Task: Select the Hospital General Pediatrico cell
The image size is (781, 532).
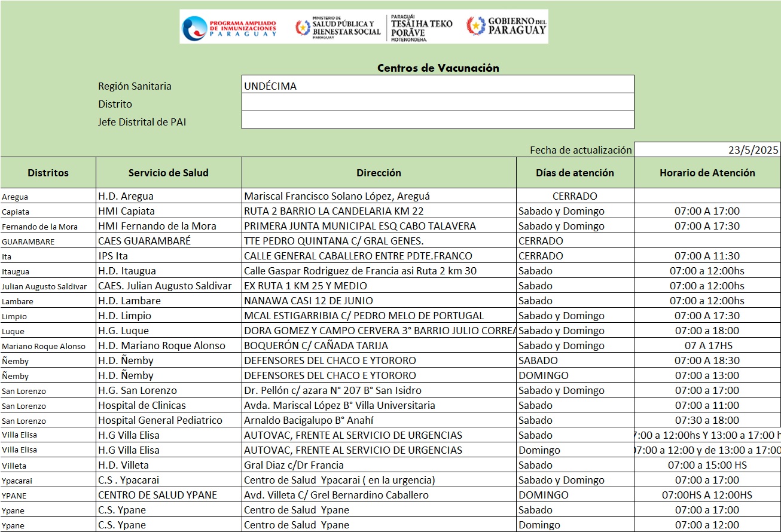Action: (x=169, y=420)
